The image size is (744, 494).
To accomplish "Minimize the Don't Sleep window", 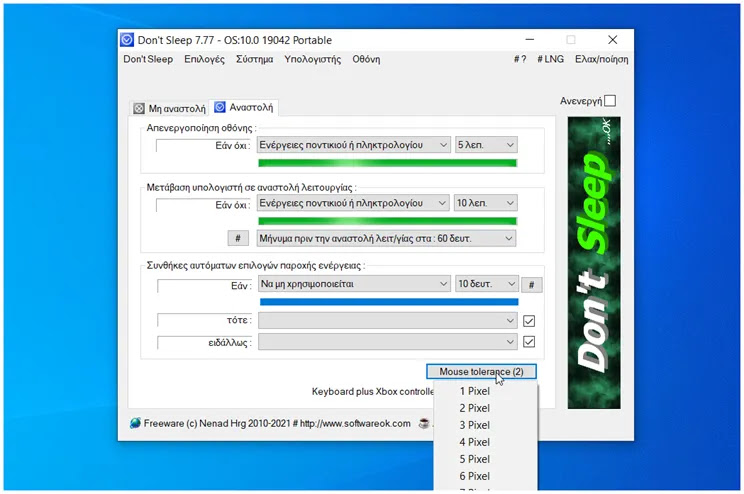I will [530, 40].
